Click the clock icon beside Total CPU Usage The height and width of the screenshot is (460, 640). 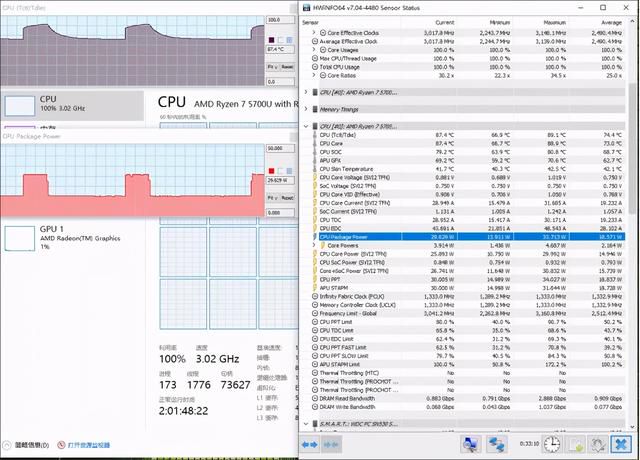315,67
